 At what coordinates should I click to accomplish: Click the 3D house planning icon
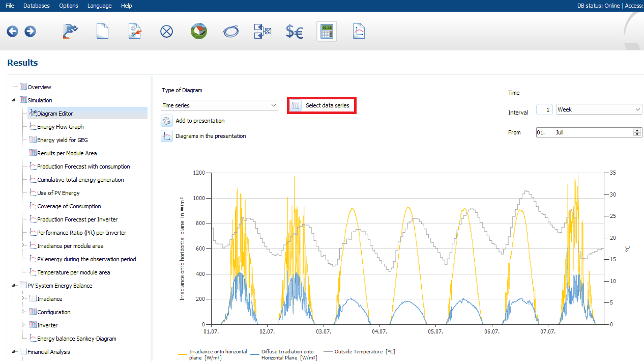pos(198,32)
